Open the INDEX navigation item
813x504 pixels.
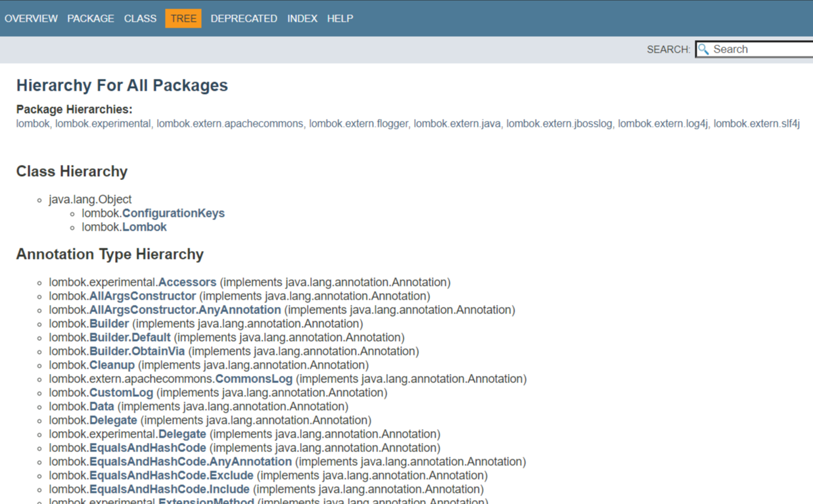click(302, 18)
